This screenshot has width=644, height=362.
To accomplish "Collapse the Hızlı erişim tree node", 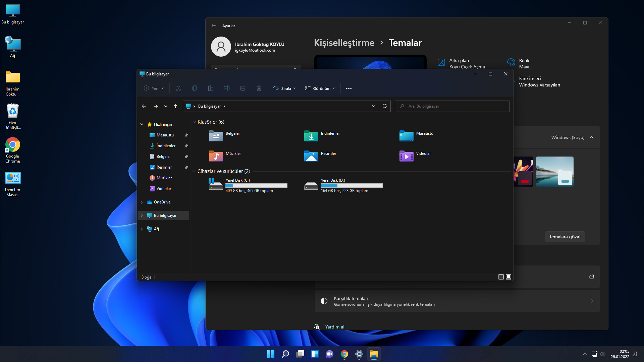I will pyautogui.click(x=142, y=124).
